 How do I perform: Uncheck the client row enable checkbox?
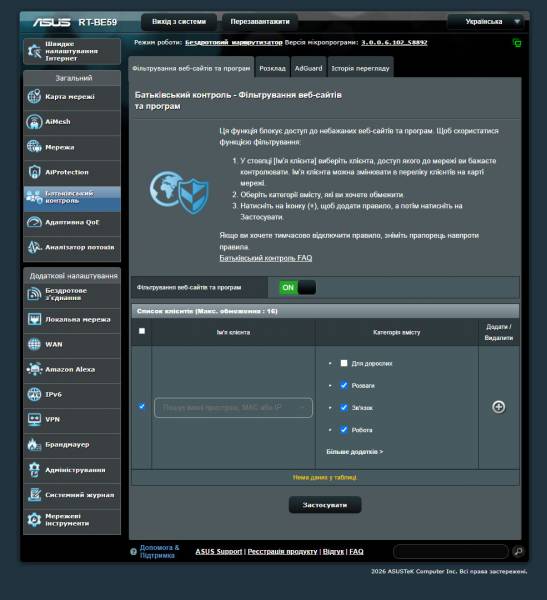pos(142,406)
